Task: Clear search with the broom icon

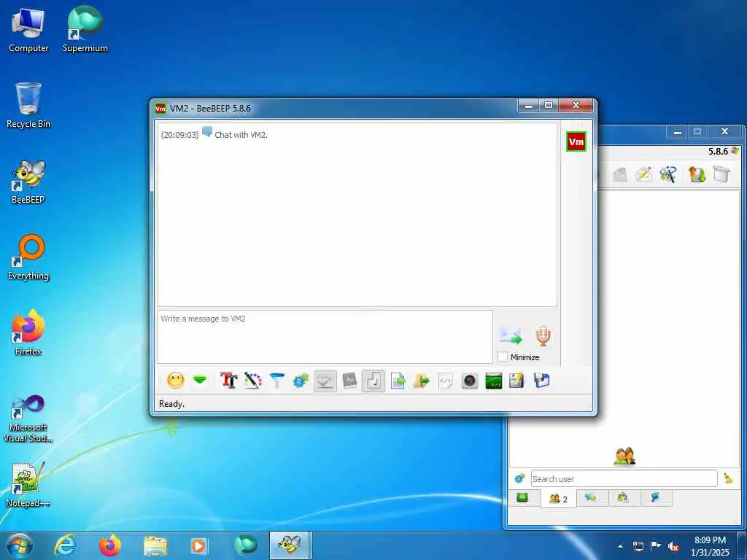Action: [x=729, y=478]
